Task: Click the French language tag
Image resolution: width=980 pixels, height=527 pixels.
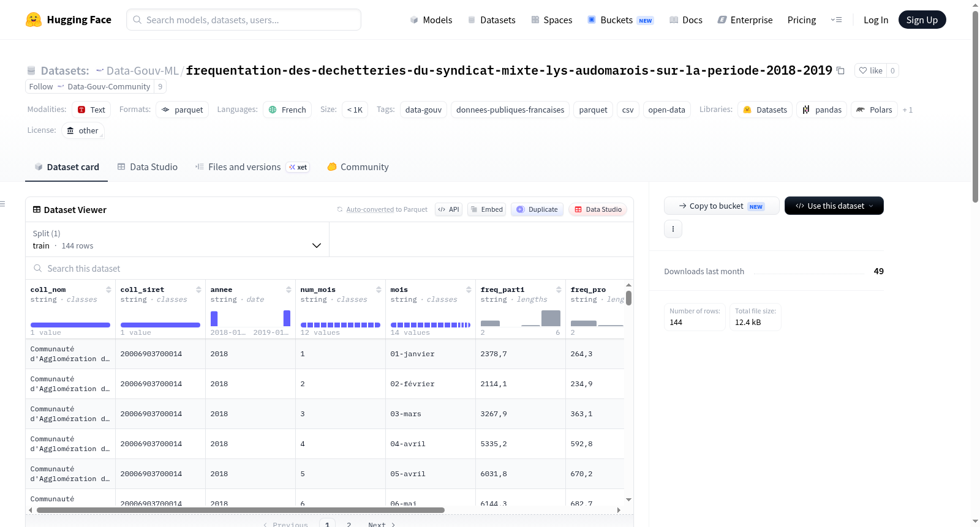Action: point(287,110)
